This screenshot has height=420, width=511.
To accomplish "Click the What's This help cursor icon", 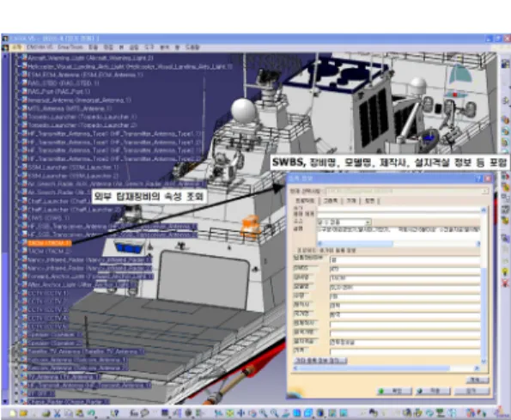I will pyautogui.click(x=114, y=413).
